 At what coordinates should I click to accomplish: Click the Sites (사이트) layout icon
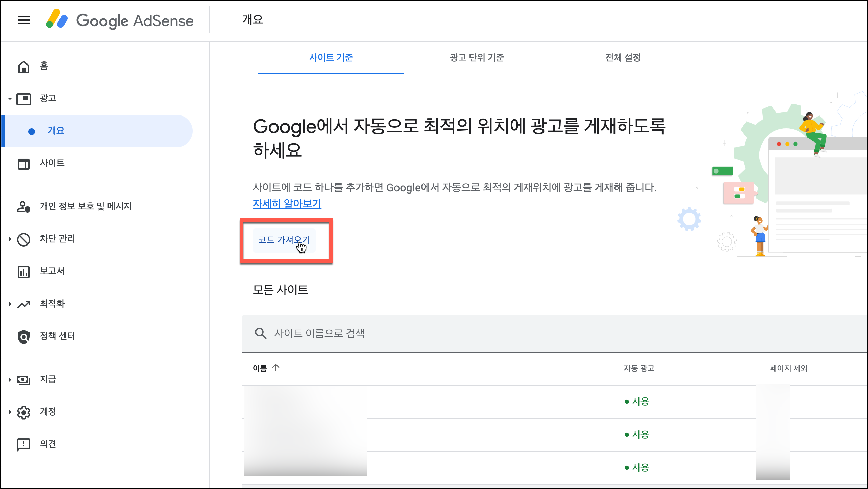pos(24,164)
